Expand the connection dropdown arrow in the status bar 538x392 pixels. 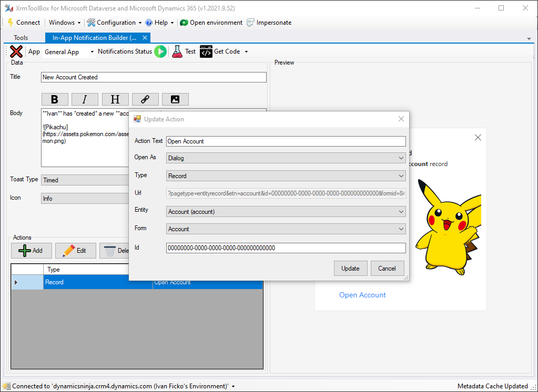(234, 387)
